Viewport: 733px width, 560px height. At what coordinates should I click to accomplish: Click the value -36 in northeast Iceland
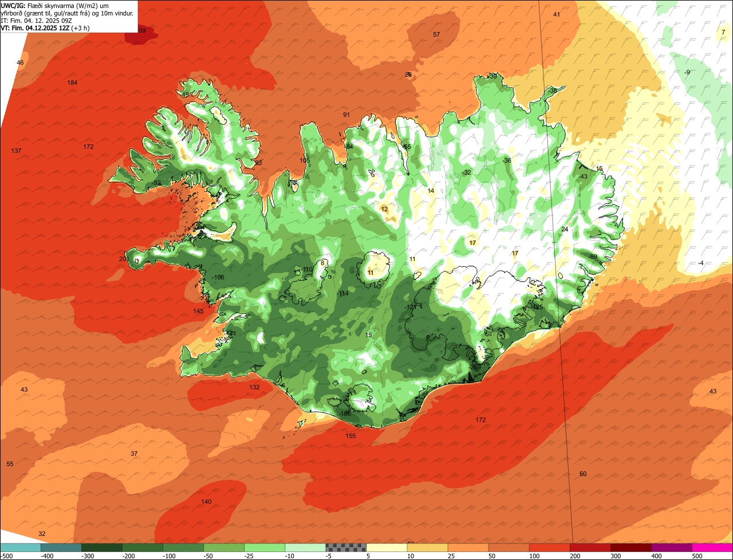(506, 160)
